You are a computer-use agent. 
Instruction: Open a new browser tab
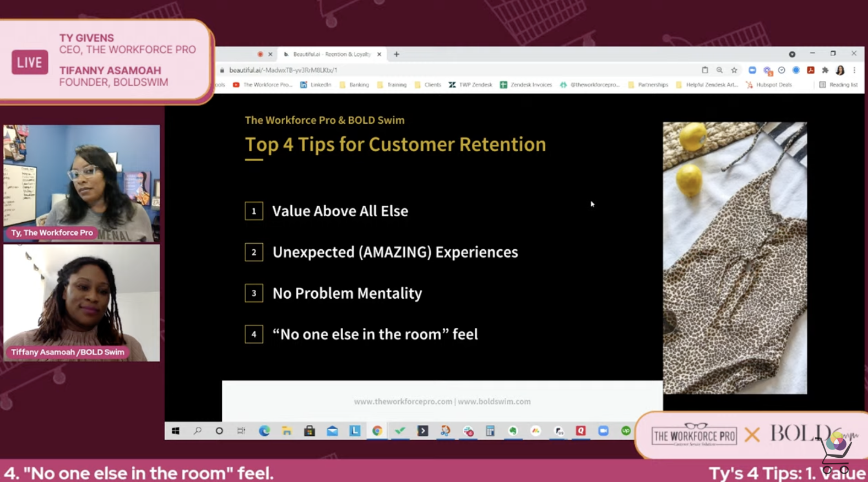pos(397,54)
